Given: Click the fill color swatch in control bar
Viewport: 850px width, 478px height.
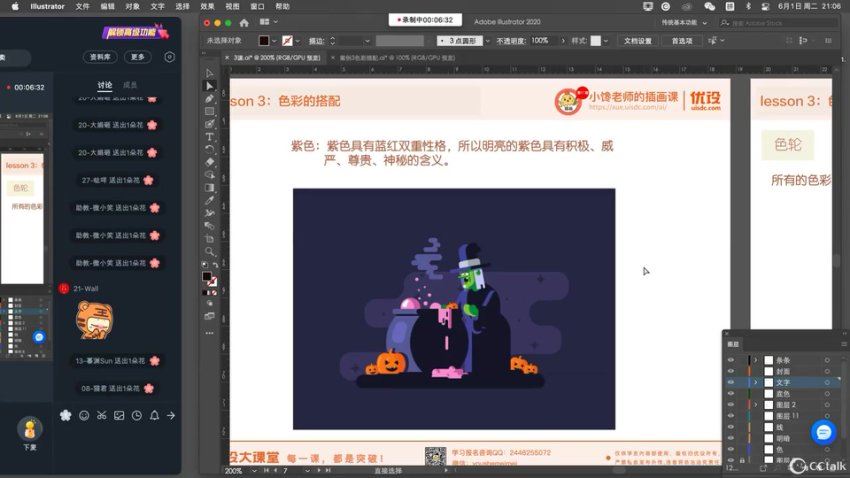Looking at the screenshot, I should [x=264, y=41].
